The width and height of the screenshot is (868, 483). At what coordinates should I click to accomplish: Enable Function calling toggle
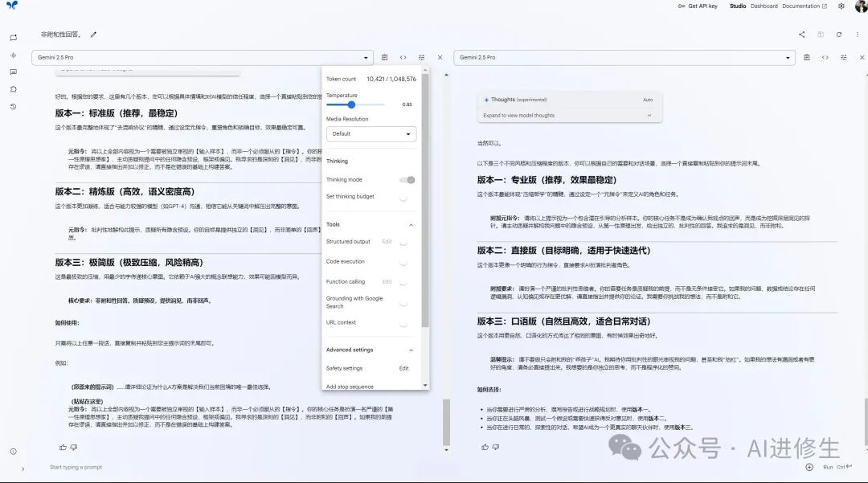404,282
